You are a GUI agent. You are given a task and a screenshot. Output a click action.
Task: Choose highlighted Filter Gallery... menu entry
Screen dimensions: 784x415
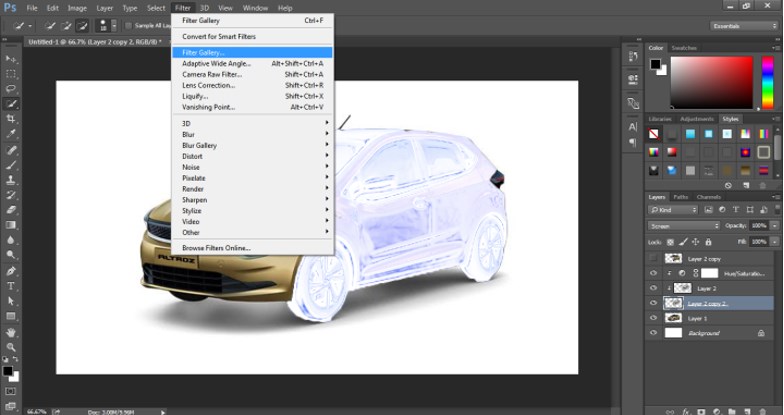252,52
